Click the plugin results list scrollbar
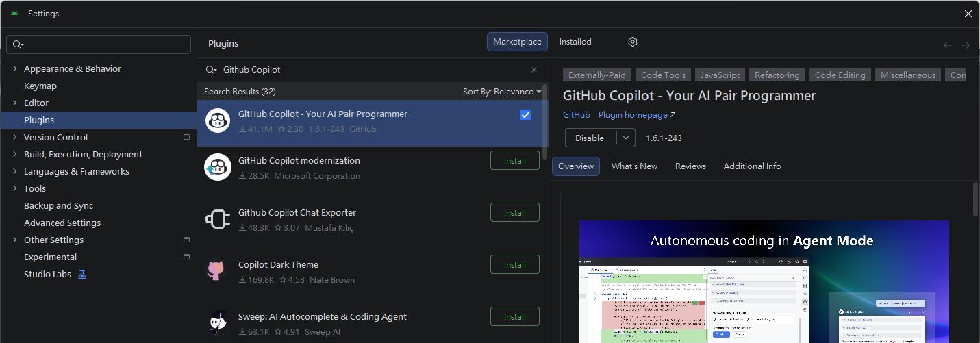 pos(545,123)
